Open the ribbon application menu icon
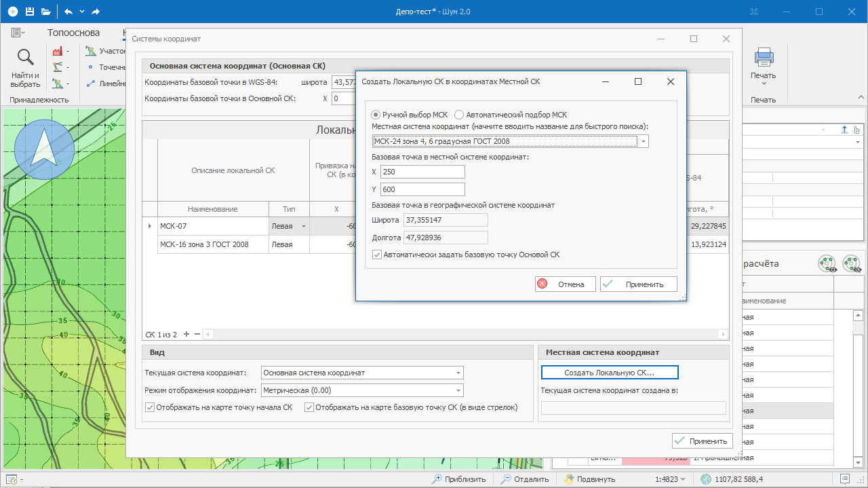 point(18,33)
